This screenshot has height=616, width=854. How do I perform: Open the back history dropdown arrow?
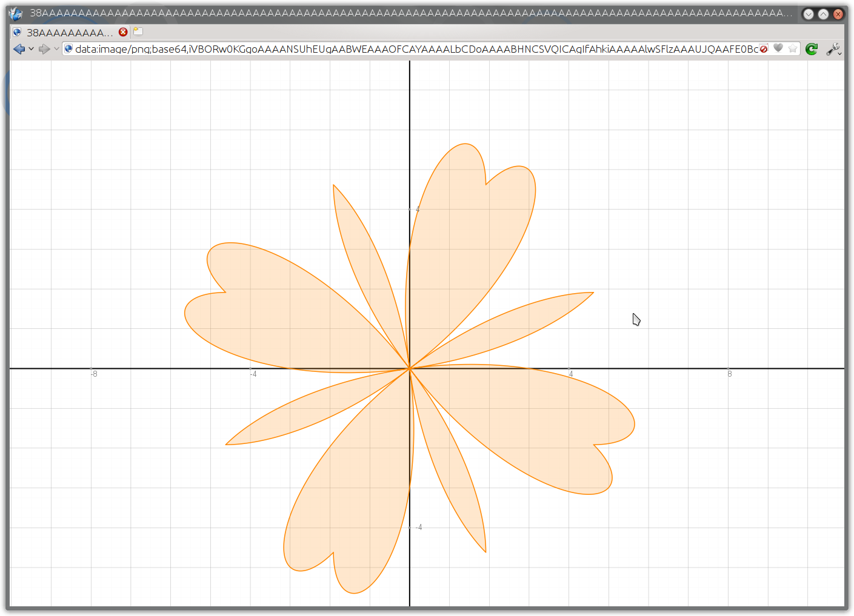tap(31, 49)
